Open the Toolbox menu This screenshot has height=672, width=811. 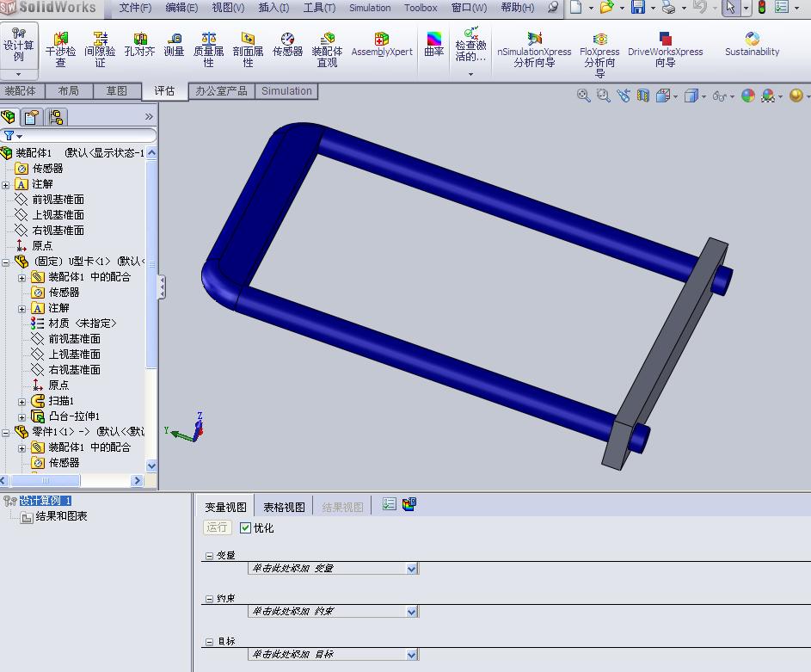[421, 7]
